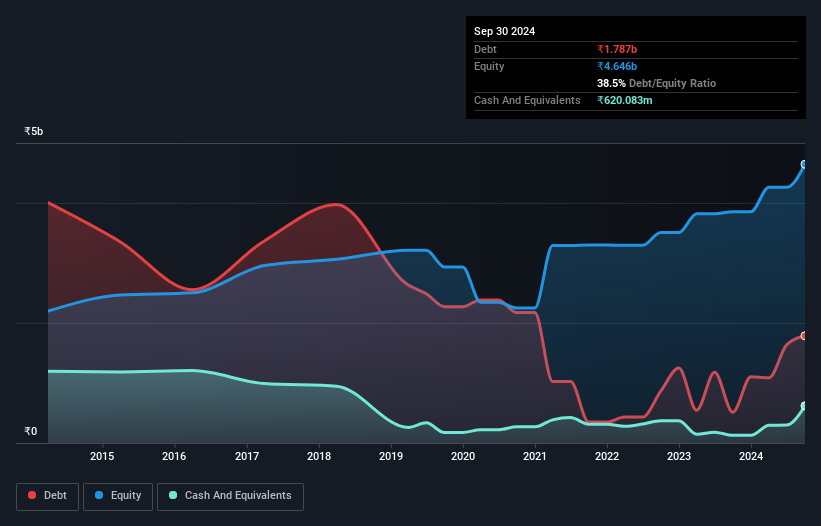Click the 2017 x-axis label
Screen dimensions: 821x526
[x=247, y=456]
